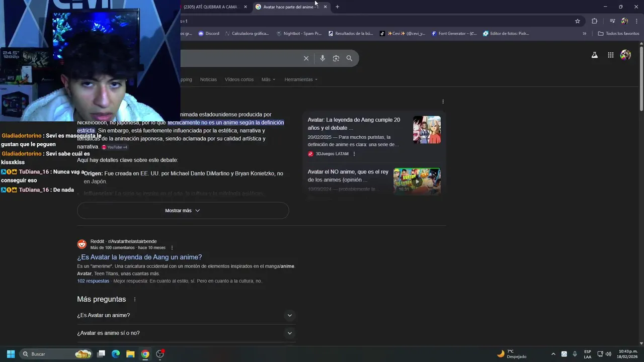The width and height of the screenshot is (644, 362).
Task: Bookmark this page with the star icon
Action: [x=578, y=21]
